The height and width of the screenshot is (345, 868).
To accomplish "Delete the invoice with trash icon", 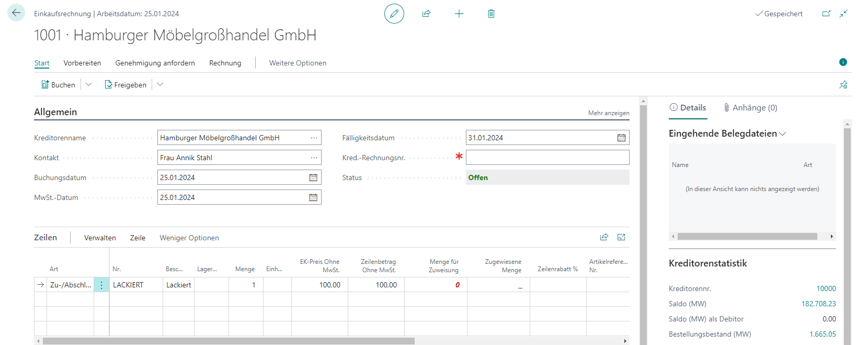I will 491,14.
